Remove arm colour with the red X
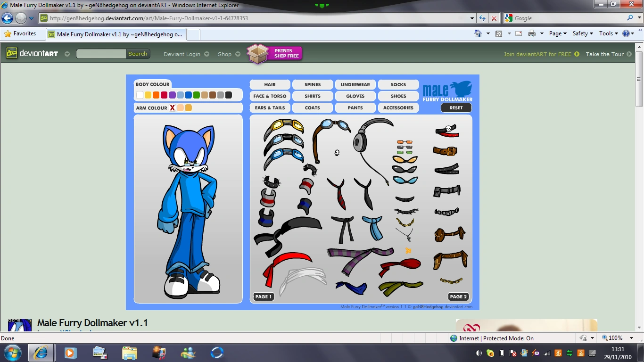Screen dimensions: 644x362 [173, 108]
